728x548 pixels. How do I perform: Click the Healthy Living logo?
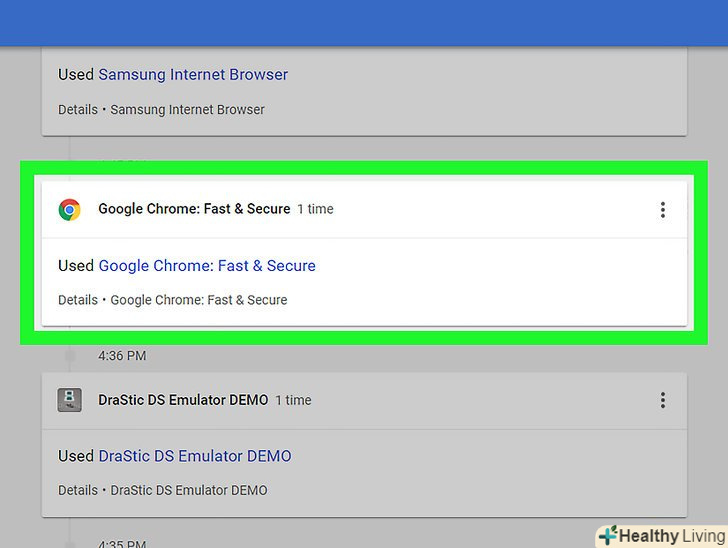click(662, 535)
